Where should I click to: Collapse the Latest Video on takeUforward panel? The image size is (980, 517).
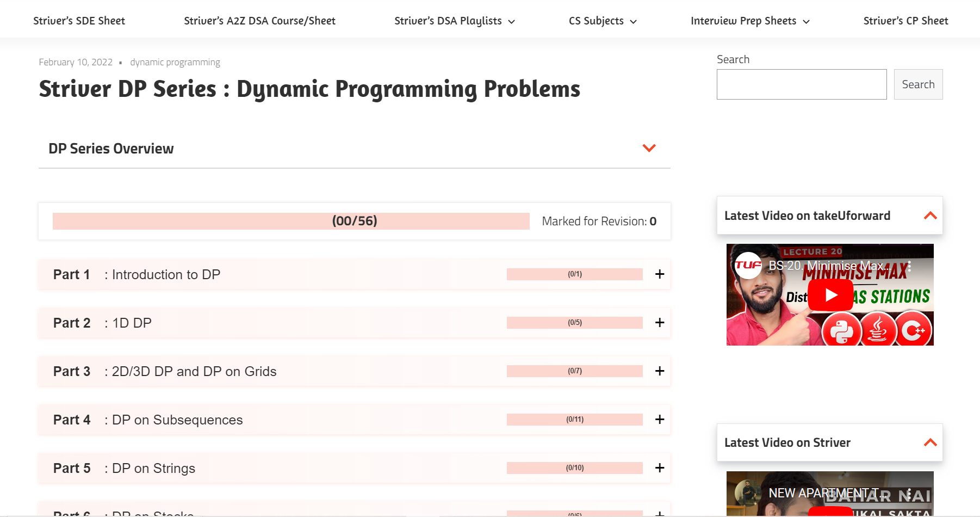point(931,216)
